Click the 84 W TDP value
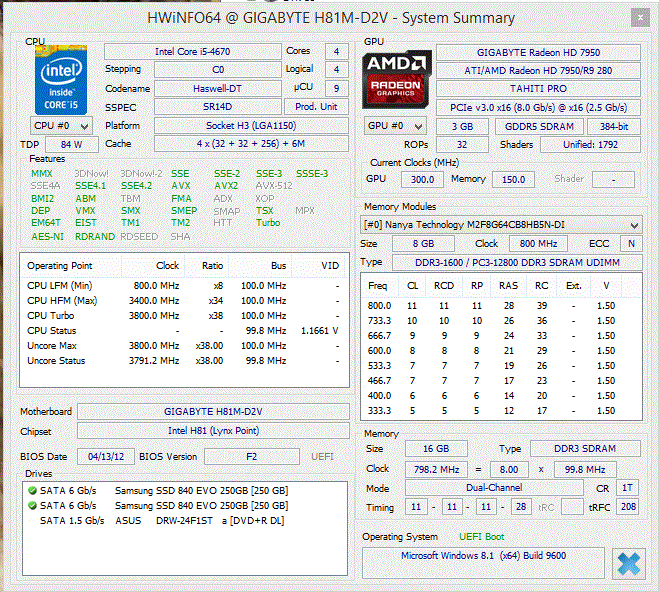 pos(71,145)
